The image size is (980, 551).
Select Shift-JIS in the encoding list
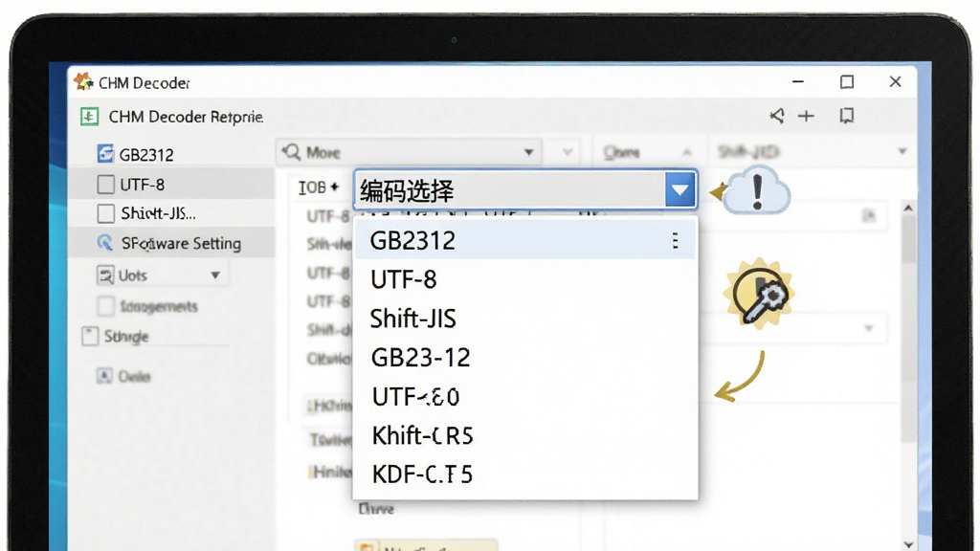click(x=525, y=319)
